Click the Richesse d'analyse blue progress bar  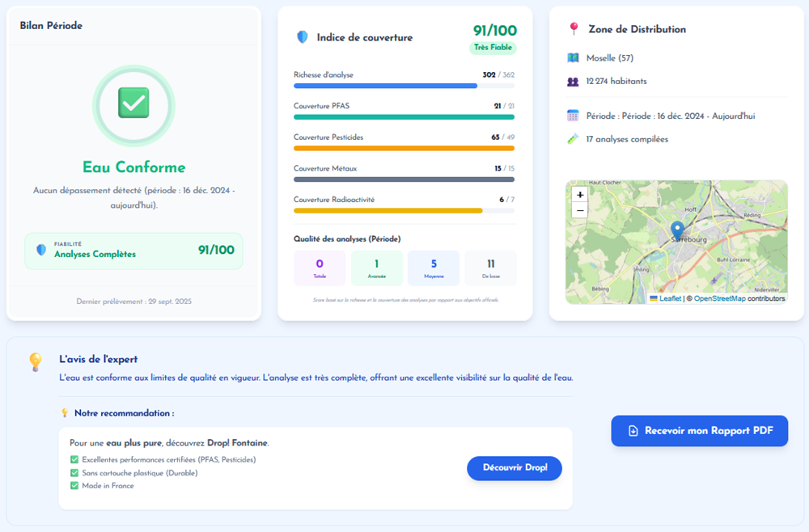(x=386, y=86)
